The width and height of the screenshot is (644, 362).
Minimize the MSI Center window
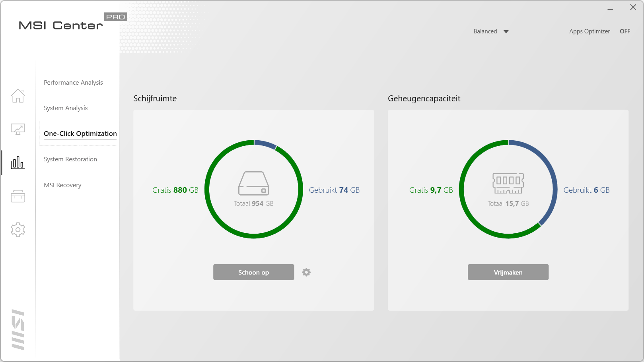610,8
